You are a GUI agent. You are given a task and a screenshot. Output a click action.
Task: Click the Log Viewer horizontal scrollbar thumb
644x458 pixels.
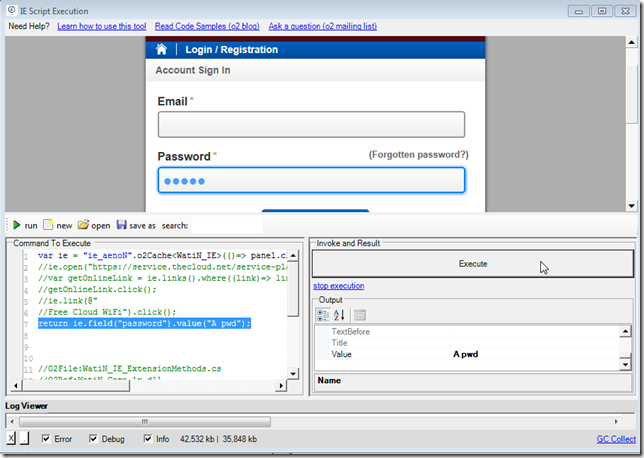(145, 421)
